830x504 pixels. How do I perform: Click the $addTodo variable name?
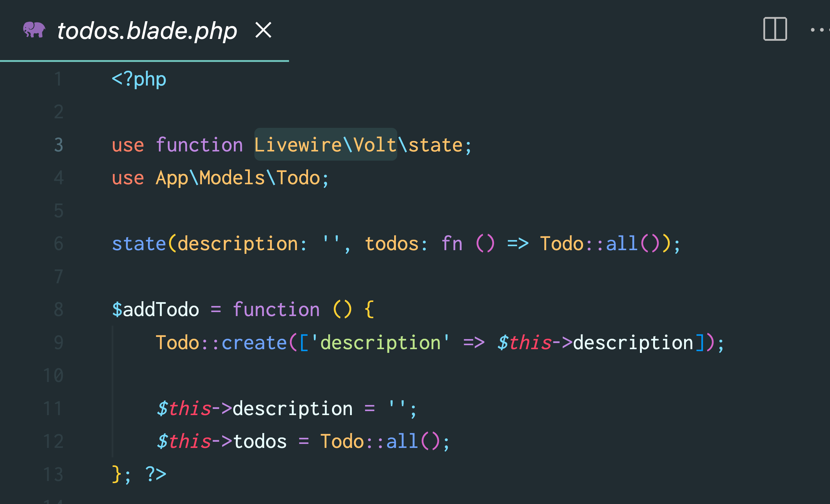pos(155,309)
